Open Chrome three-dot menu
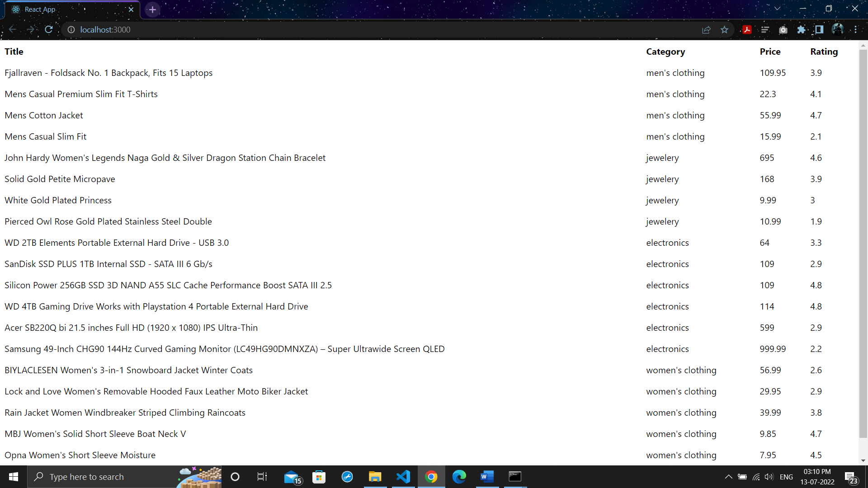 856,30
